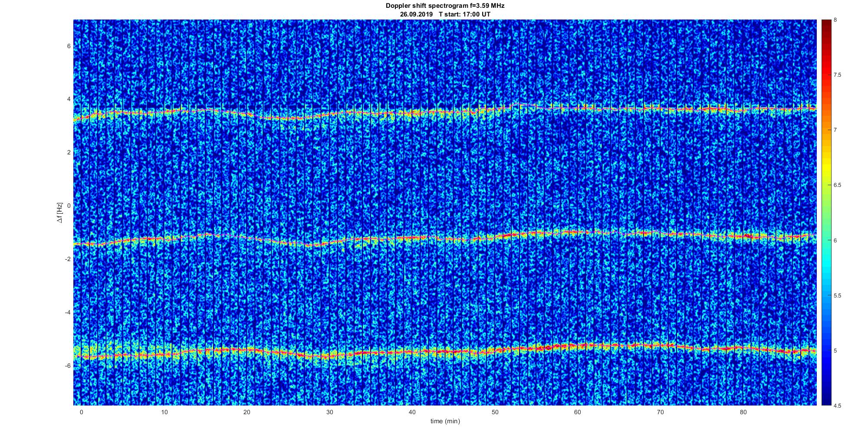Click the colorbar tick label '6.5'

[x=837, y=185]
